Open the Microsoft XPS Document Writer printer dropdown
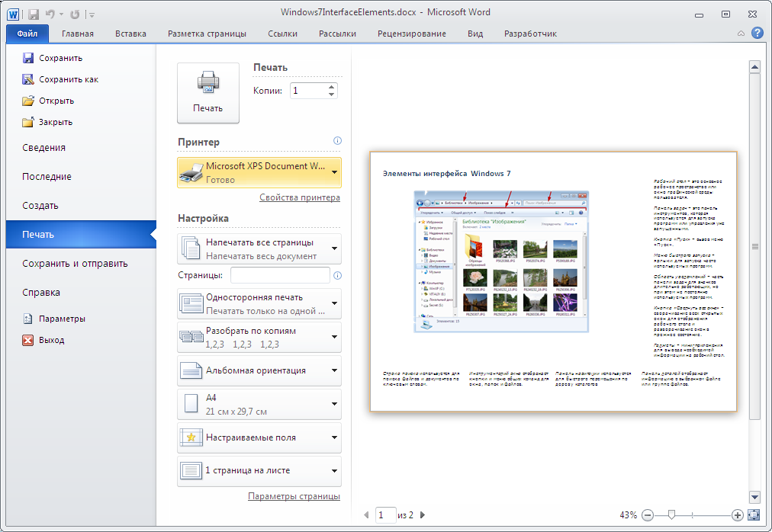The height and width of the screenshot is (532, 772). tap(259, 173)
